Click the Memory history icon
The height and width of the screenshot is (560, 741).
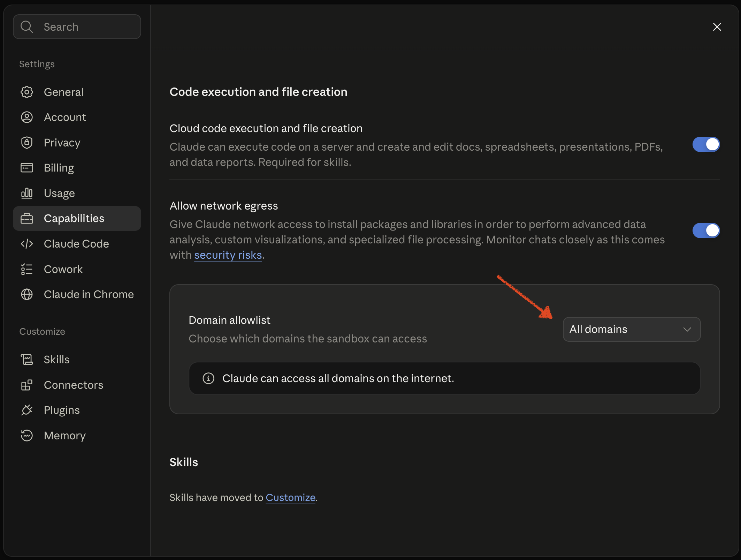point(27,436)
